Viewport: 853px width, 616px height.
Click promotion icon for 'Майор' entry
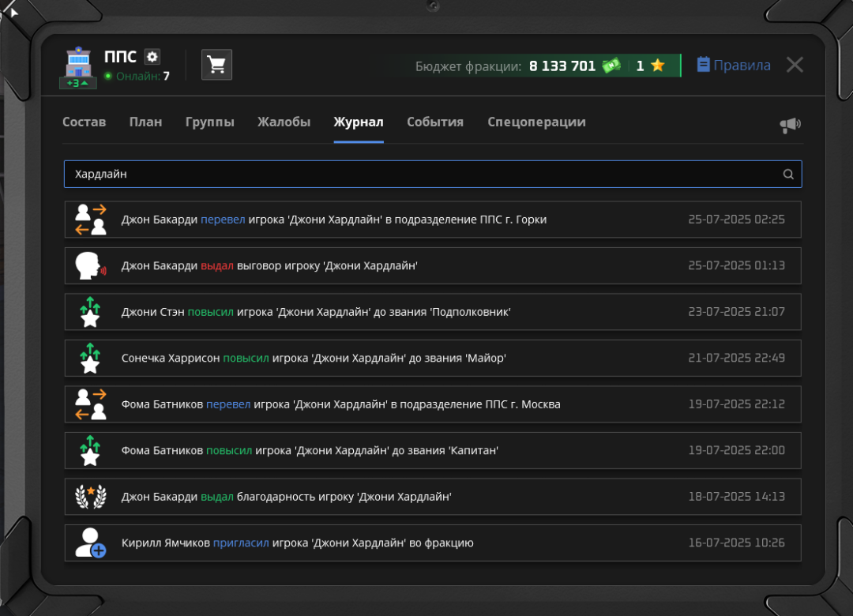[x=90, y=358]
